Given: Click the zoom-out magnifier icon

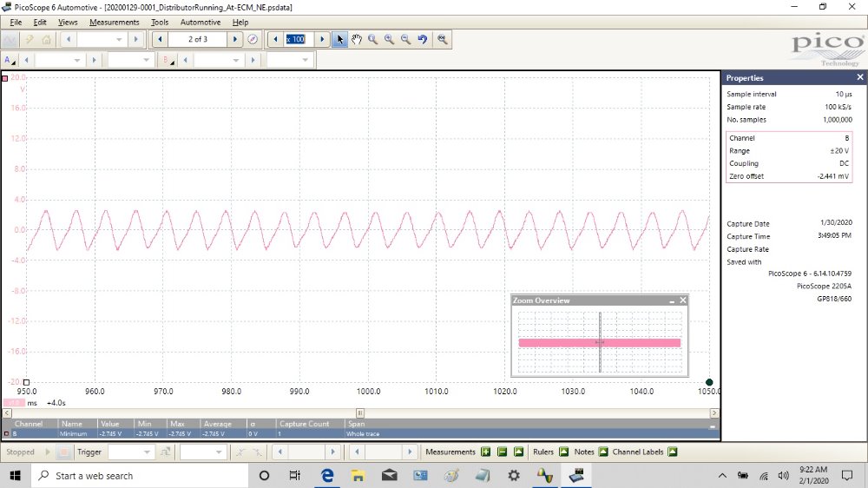Looking at the screenshot, I should (405, 39).
